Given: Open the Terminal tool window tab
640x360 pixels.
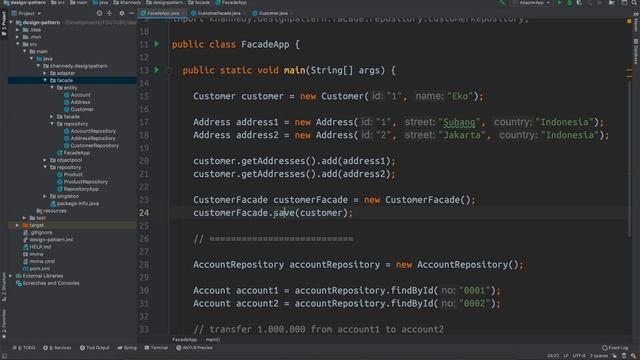Looking at the screenshot, I should pyautogui.click(x=156, y=348).
